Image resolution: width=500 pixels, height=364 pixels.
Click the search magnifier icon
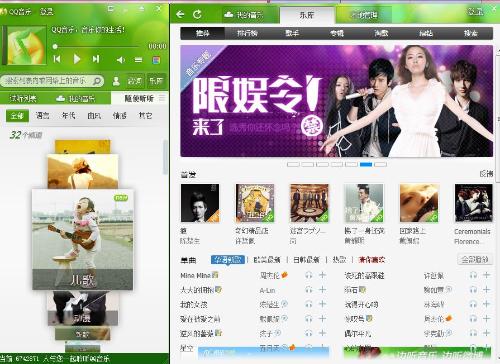pos(97,81)
